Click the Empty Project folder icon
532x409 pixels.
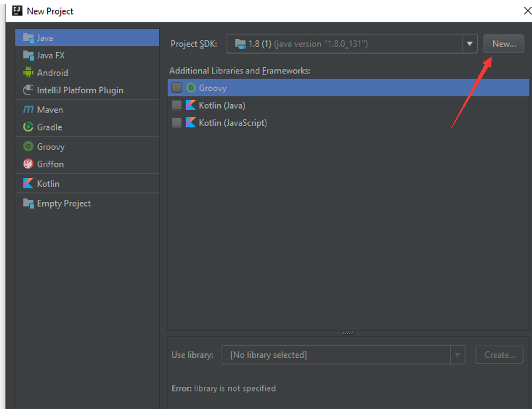pos(29,203)
